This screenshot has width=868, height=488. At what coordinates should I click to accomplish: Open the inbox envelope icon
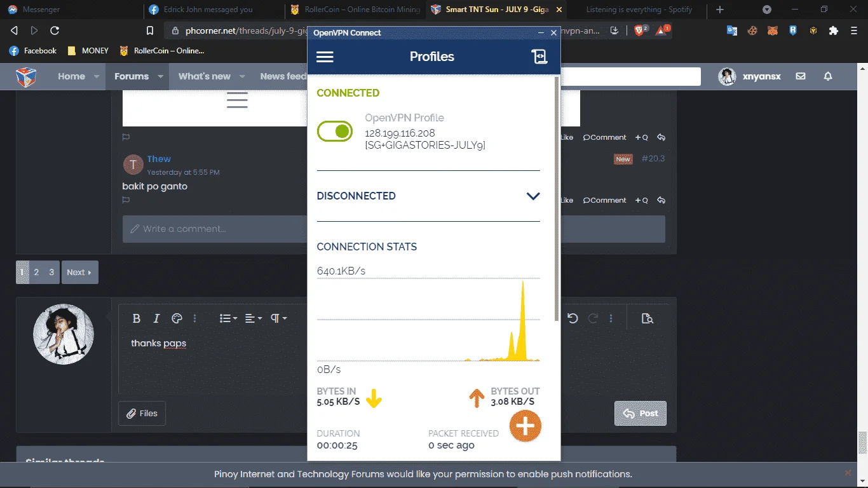801,76
